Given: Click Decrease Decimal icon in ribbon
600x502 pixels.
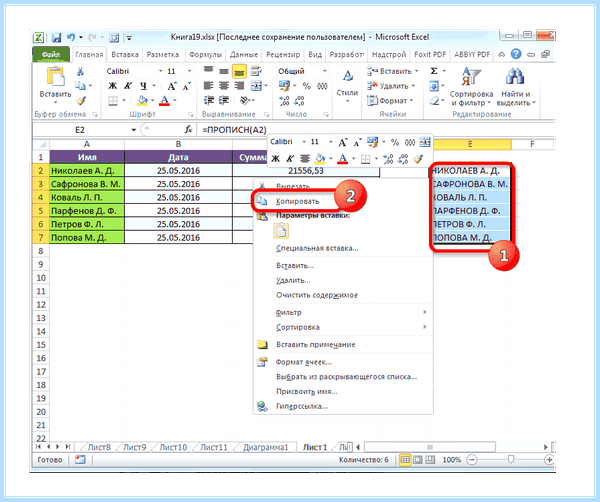Looking at the screenshot, I should [x=299, y=101].
